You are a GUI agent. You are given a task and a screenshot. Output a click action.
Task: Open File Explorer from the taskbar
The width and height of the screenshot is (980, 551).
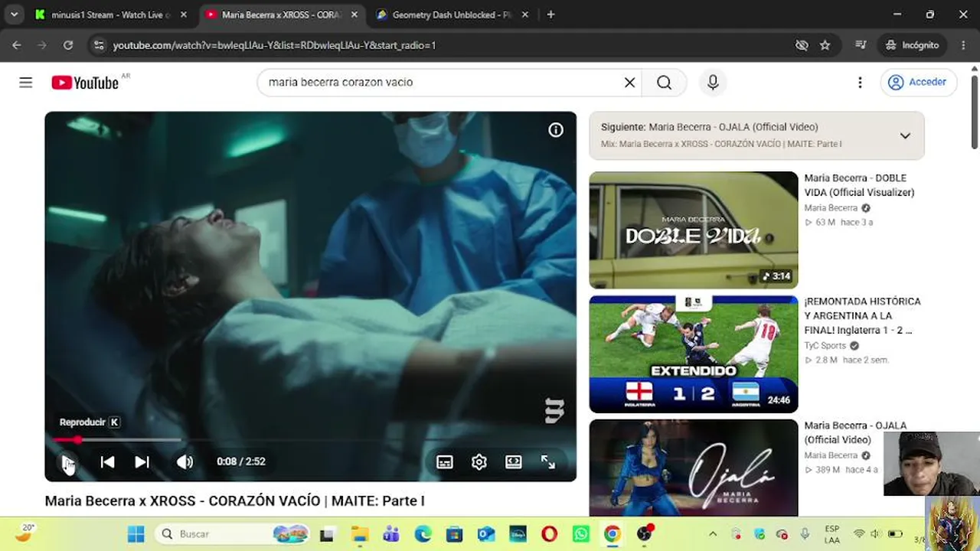tap(358, 534)
